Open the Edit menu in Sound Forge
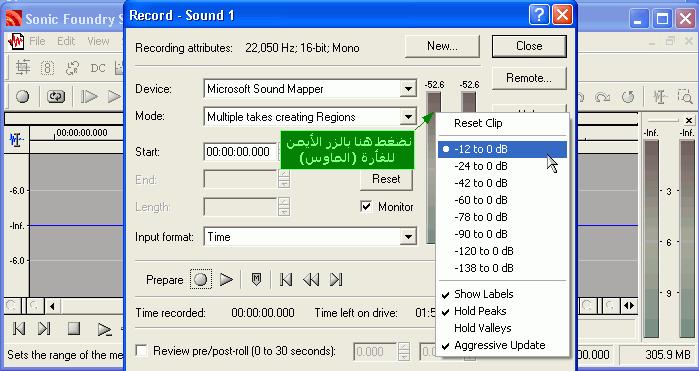Image resolution: width=699 pixels, height=371 pixels. (66, 41)
